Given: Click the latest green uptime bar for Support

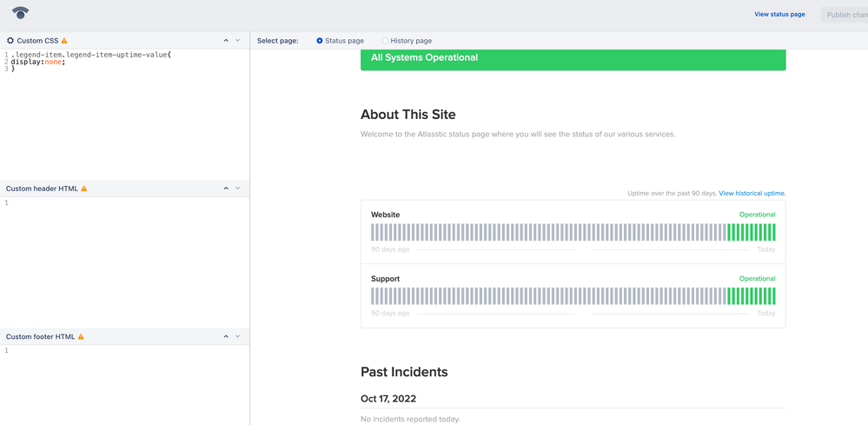Looking at the screenshot, I should click(x=773, y=296).
